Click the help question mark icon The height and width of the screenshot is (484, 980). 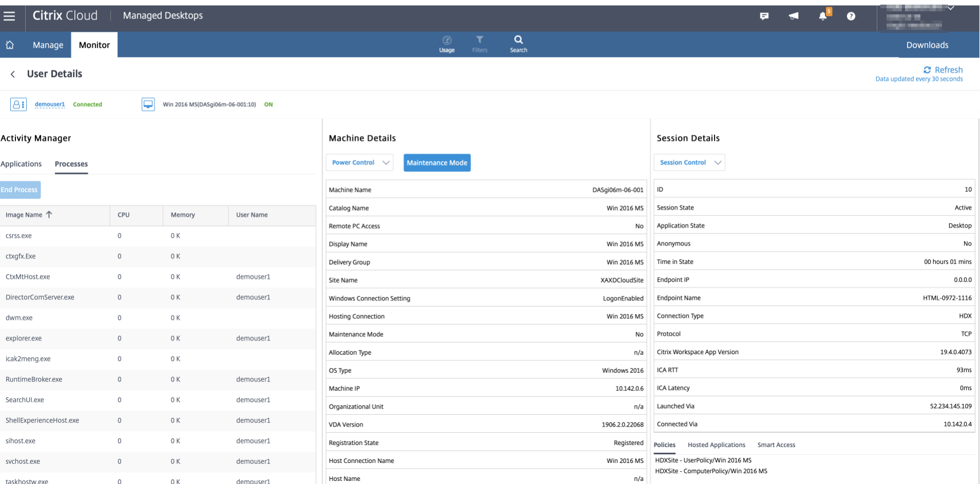(851, 16)
